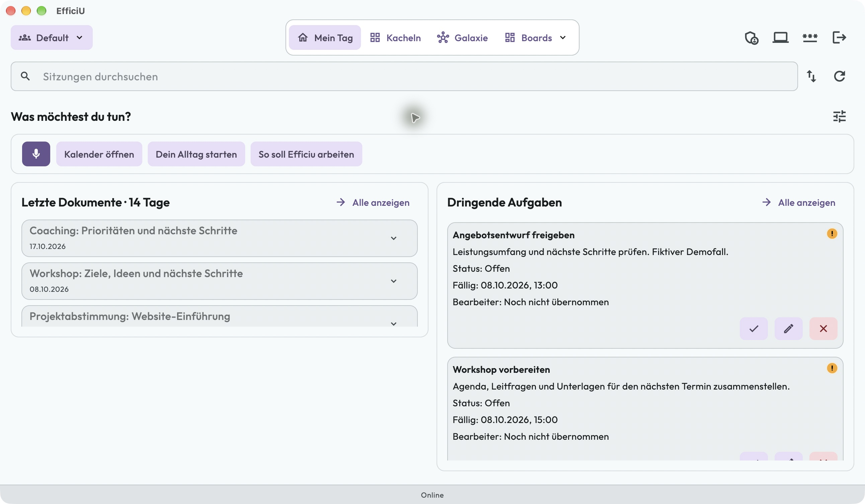Click Fällig: 08.10.2026, 15:00 text

(x=505, y=420)
